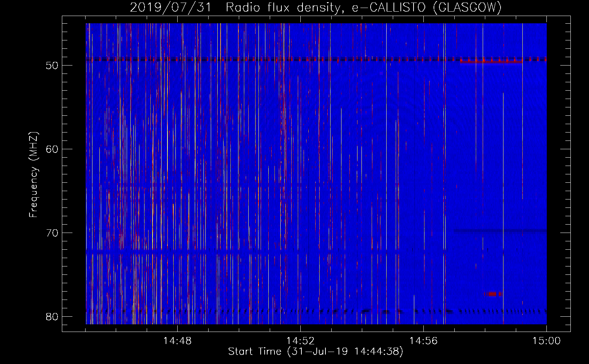
Task: Click the red horizontal band just below 50 MHz
Action: coord(491,62)
